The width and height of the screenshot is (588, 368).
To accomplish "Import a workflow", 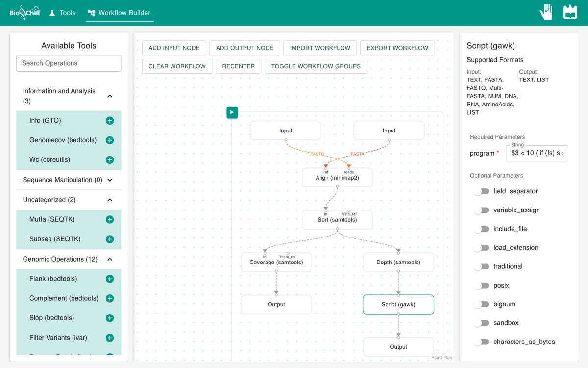I will (320, 48).
